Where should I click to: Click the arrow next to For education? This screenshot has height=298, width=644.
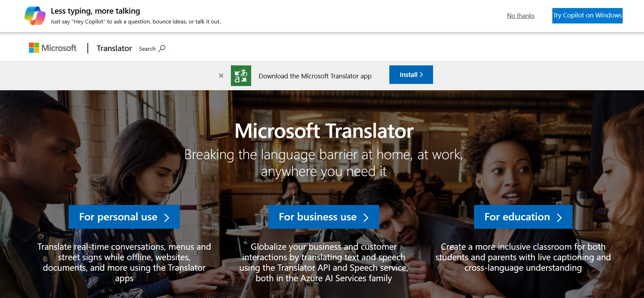[x=559, y=218]
